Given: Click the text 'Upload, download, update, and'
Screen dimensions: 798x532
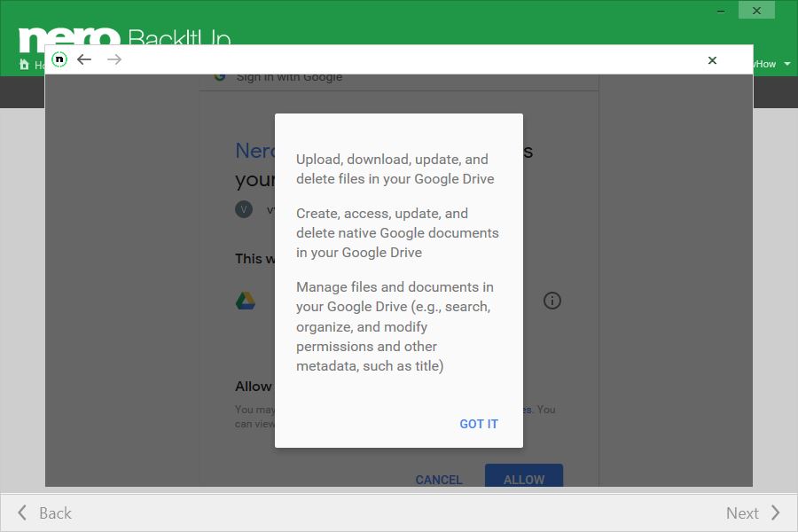Looking at the screenshot, I should [x=392, y=160].
